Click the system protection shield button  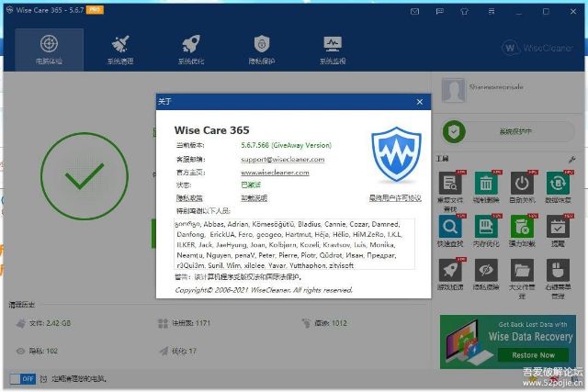coord(454,131)
